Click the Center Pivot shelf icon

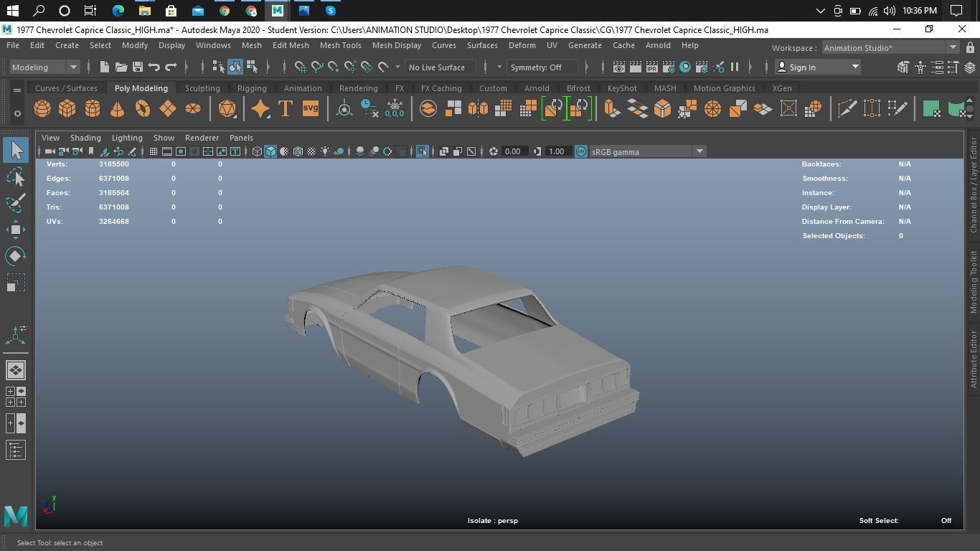(x=344, y=108)
